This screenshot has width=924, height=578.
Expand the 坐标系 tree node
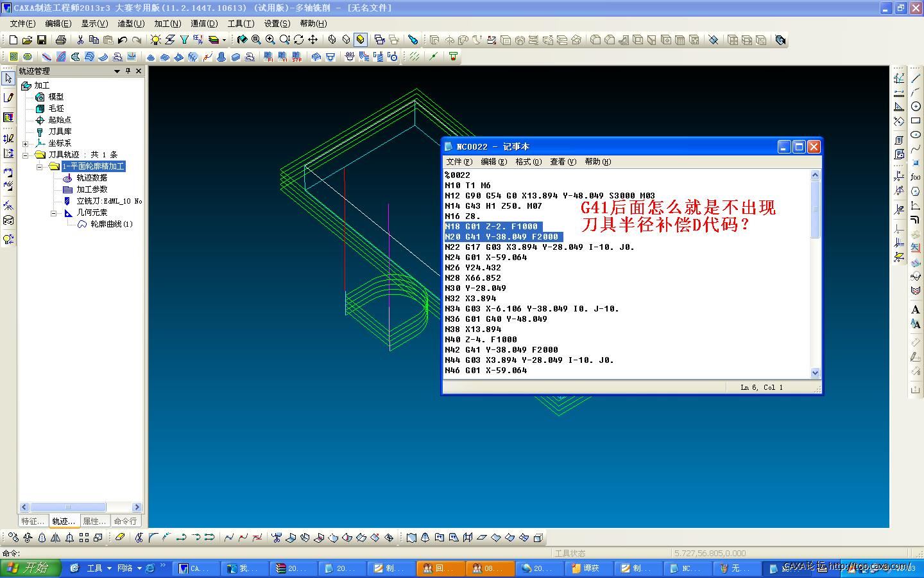[26, 143]
